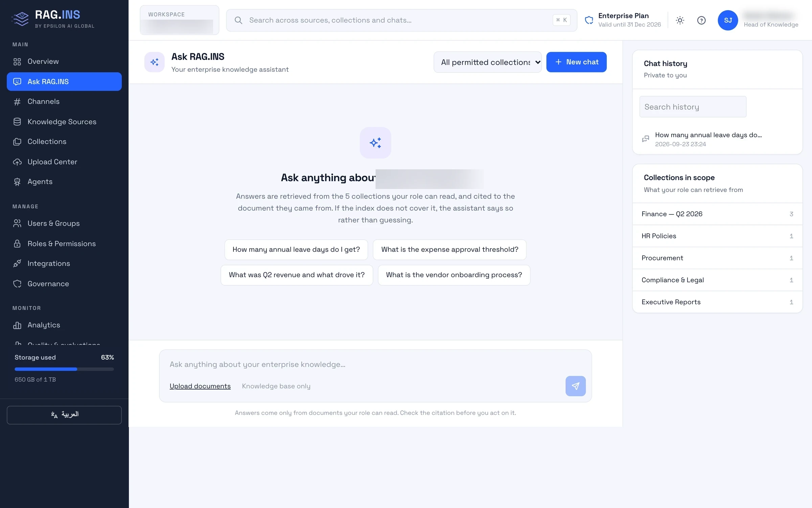Select the expense approval threshold suggestion
Viewport: 812px width, 508px height.
[450, 250]
